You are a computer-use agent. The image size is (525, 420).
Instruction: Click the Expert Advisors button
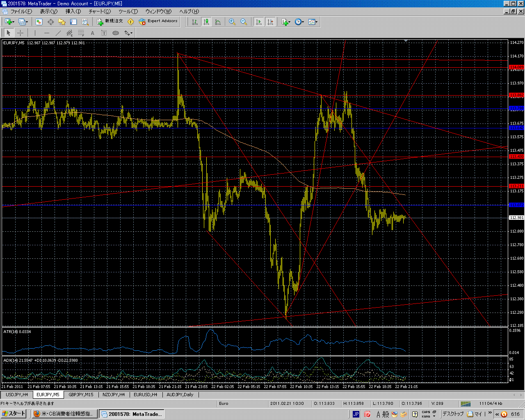pos(158,21)
